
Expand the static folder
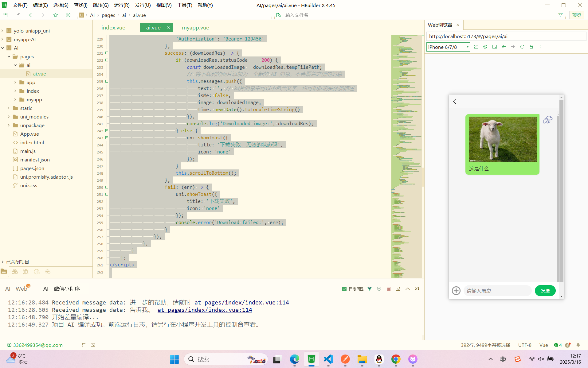tap(9, 108)
